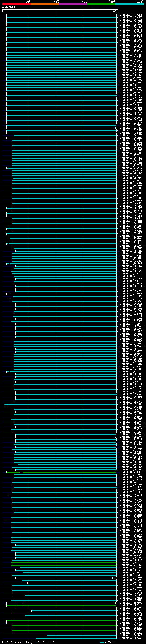
Task: Select hit label UniRef100_B8ANT6
Action: point(131,135)
